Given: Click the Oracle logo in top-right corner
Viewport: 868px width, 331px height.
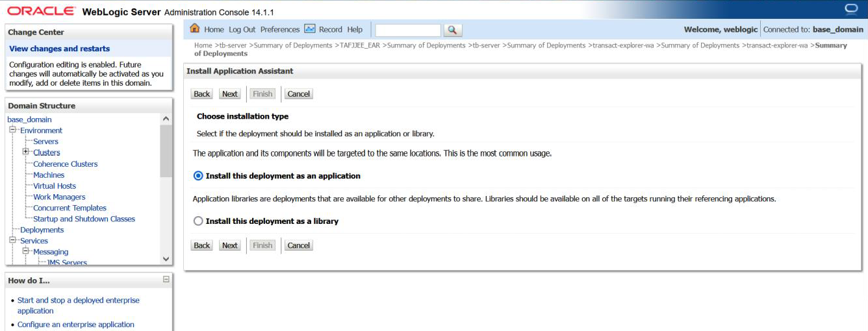Looking at the screenshot, I should click(x=851, y=8).
